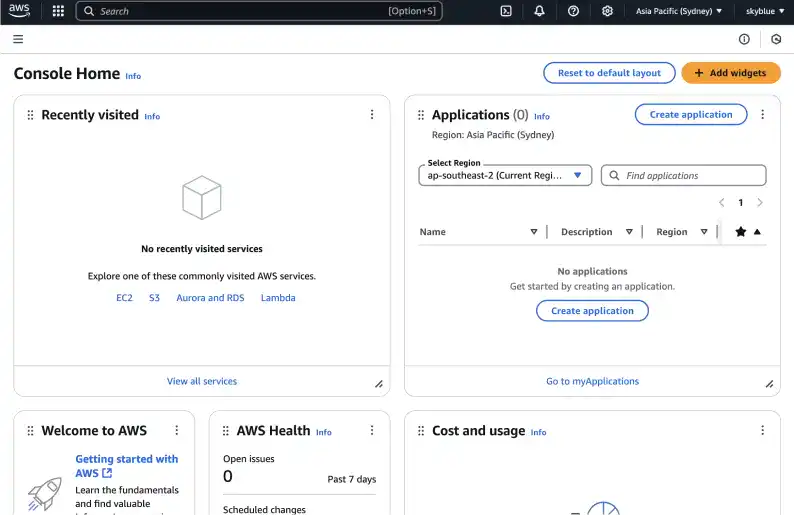
Task: Open the services grid menu icon
Action: pyautogui.click(x=58, y=11)
